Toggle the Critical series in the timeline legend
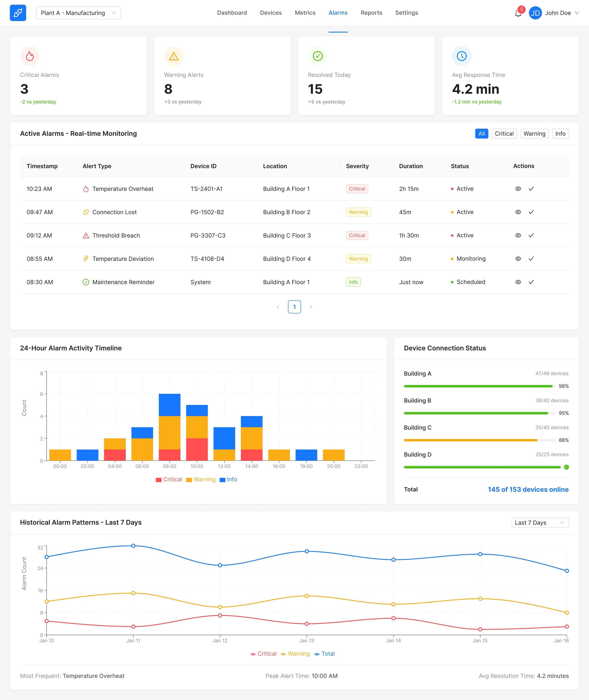 [169, 479]
